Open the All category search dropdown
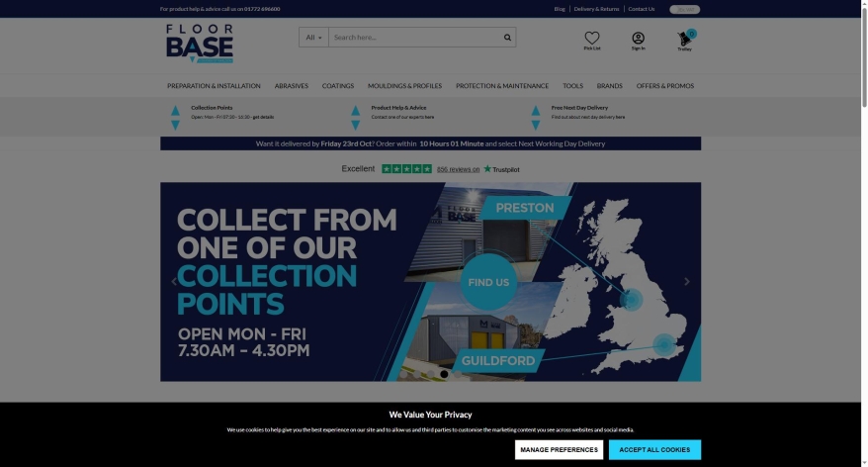 click(x=313, y=38)
